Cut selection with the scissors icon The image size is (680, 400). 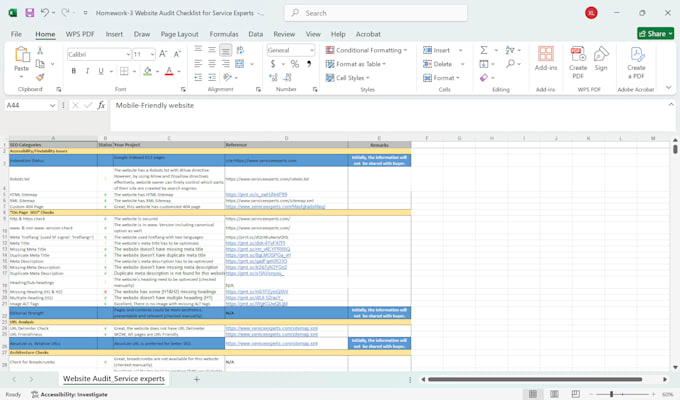(x=40, y=50)
